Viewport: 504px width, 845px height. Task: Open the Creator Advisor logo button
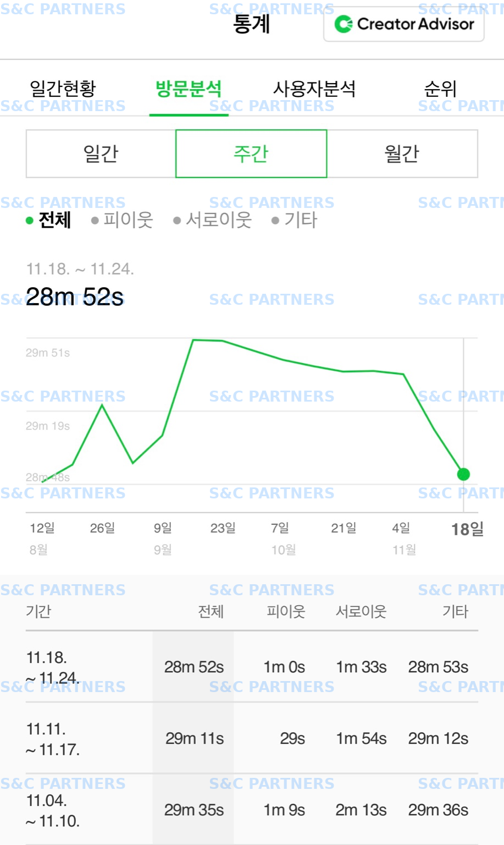404,24
